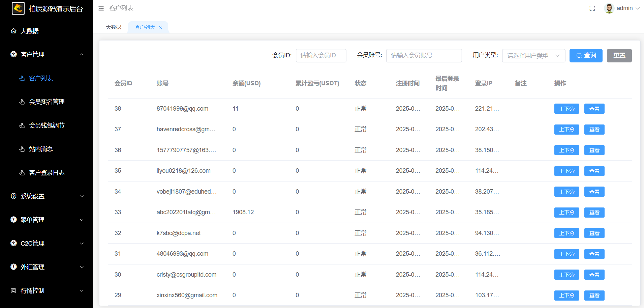Open 大数据 in the sidebar
Viewport: 644px width, 308px height.
click(46, 31)
